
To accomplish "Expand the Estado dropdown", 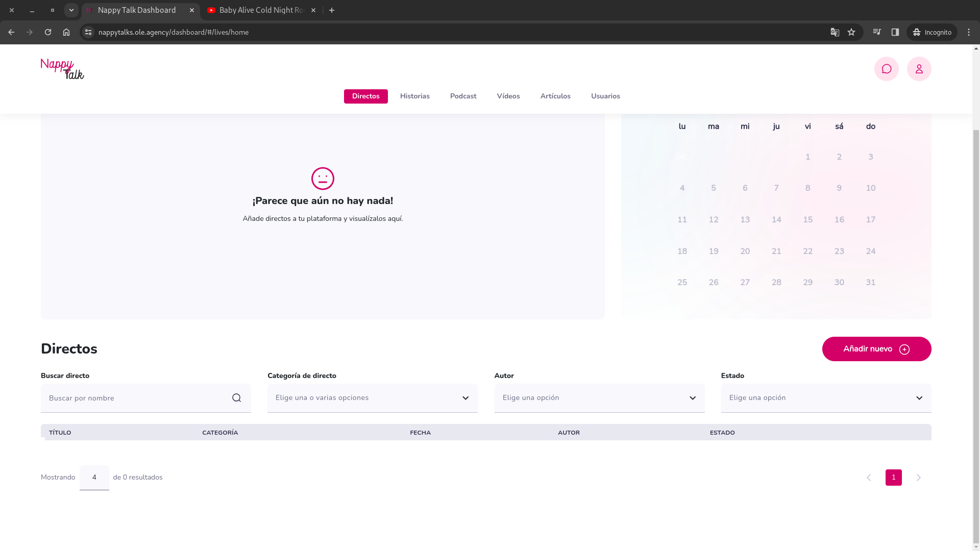I will (x=826, y=398).
